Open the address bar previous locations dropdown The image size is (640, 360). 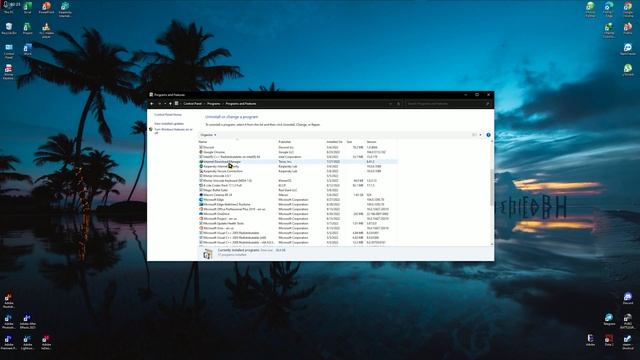[391, 104]
